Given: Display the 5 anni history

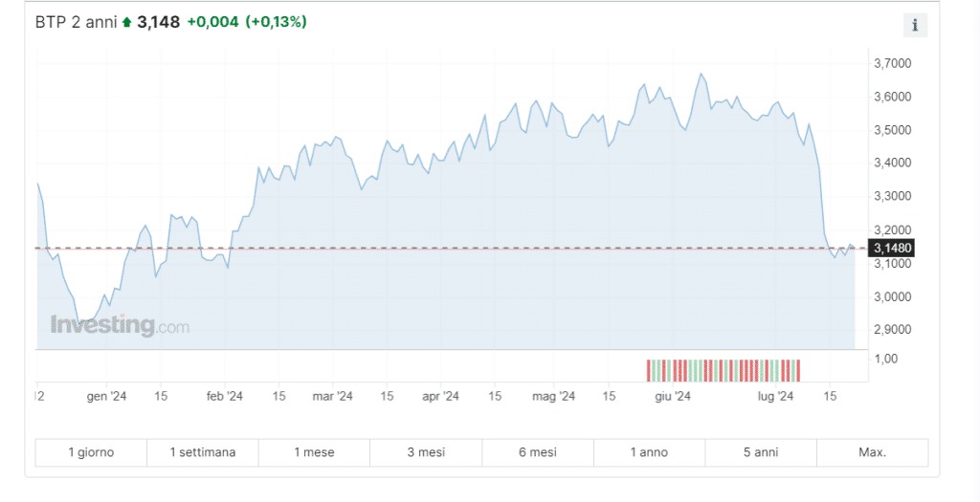Looking at the screenshot, I should click(x=761, y=452).
